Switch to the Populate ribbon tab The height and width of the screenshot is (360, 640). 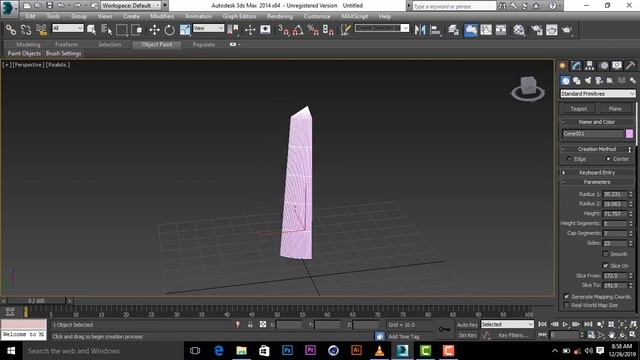pyautogui.click(x=204, y=44)
